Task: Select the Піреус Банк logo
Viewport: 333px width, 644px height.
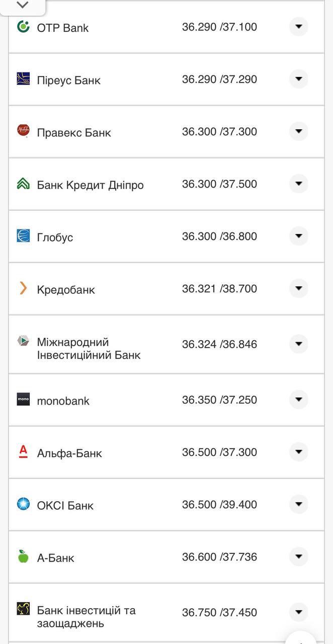Action: pos(23,79)
